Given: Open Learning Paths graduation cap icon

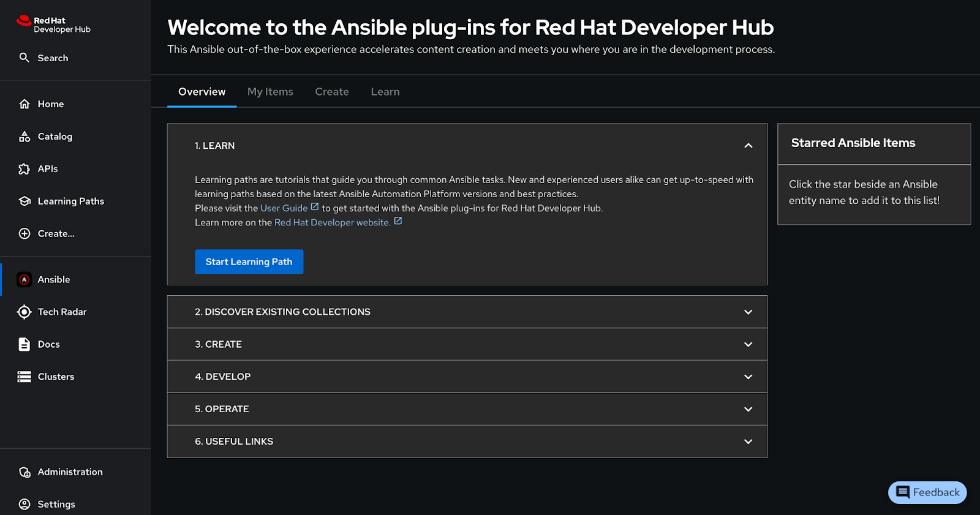Looking at the screenshot, I should click(24, 201).
